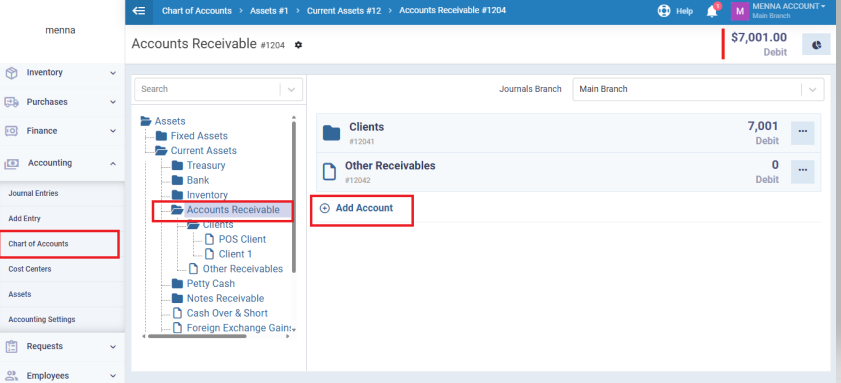Image resolution: width=841 pixels, height=383 pixels.
Task: Open three-dots menu for Clients row
Action: [x=802, y=133]
